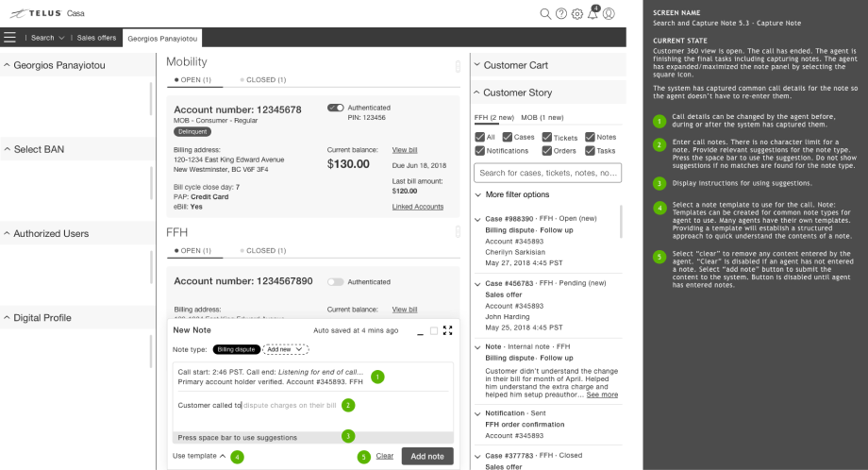This screenshot has height=470, width=868.
Task: Click the Clear link
Action: [385, 456]
